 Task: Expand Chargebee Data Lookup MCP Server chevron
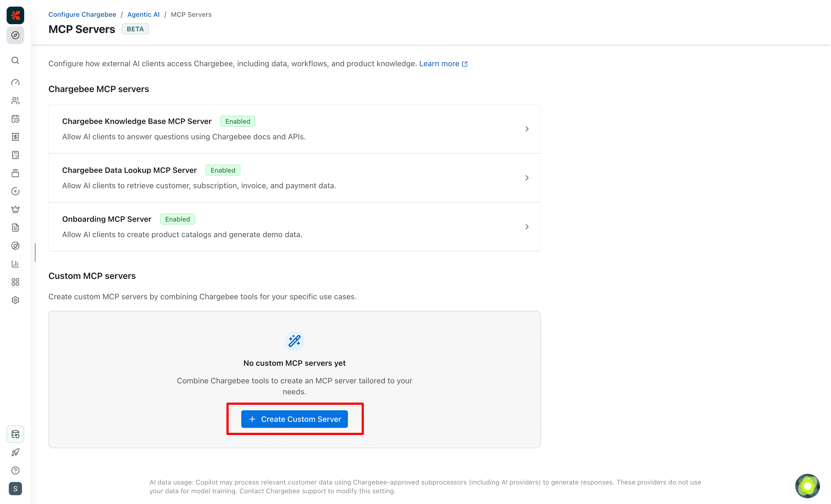527,178
